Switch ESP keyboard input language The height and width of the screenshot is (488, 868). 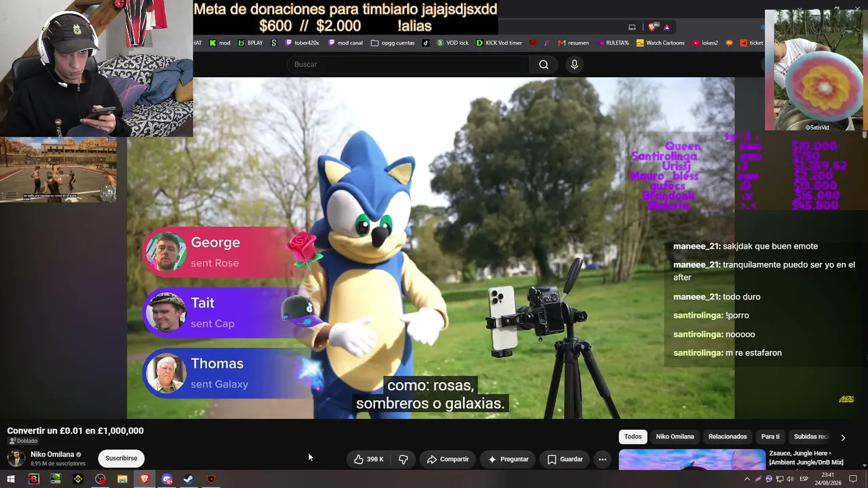coord(804,479)
